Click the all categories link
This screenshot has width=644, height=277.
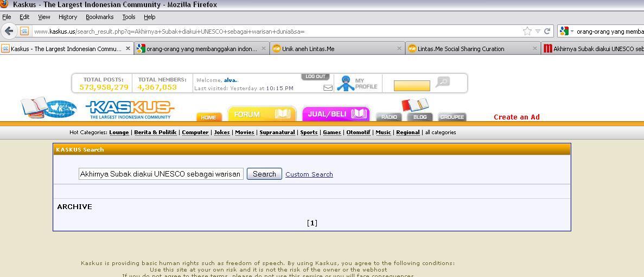(441, 133)
